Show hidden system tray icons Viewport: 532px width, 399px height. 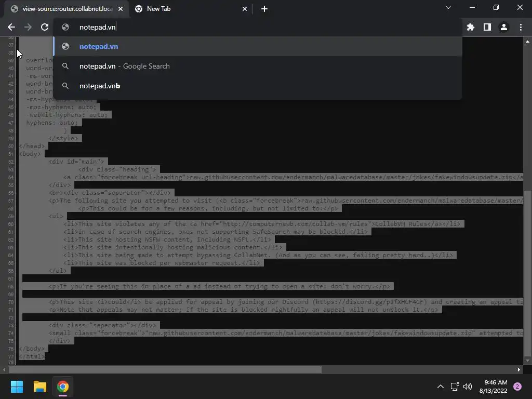pyautogui.click(x=441, y=387)
